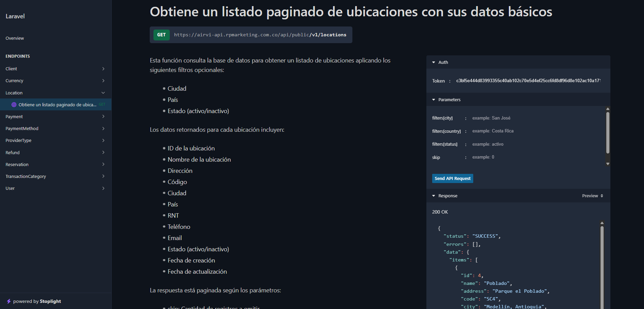
Task: Expand the Currency group chevron
Action: 103,81
